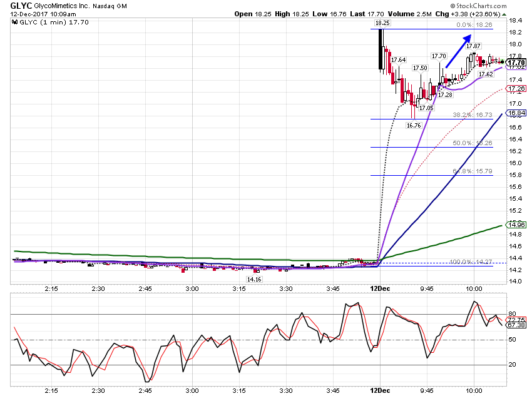
Task: Click the 18.4 label atop the price axis
Action: tap(515, 21)
